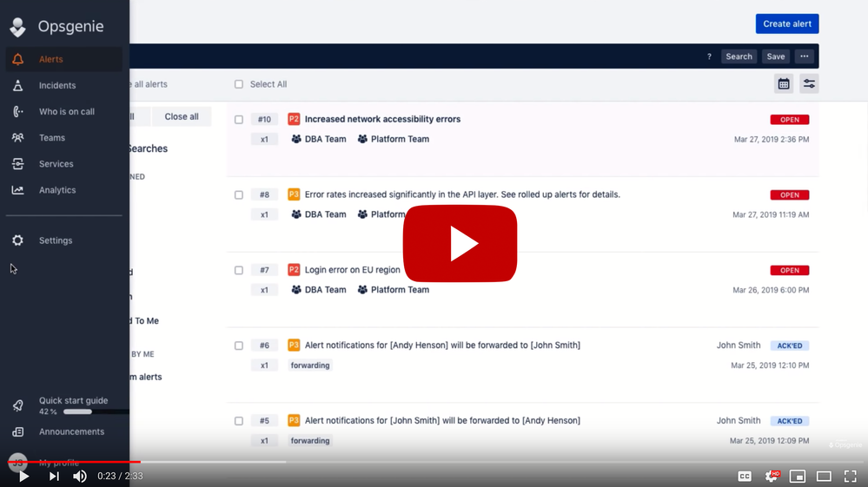The height and width of the screenshot is (487, 868).
Task: Click Platform Team on alert #7
Action: [x=394, y=290]
